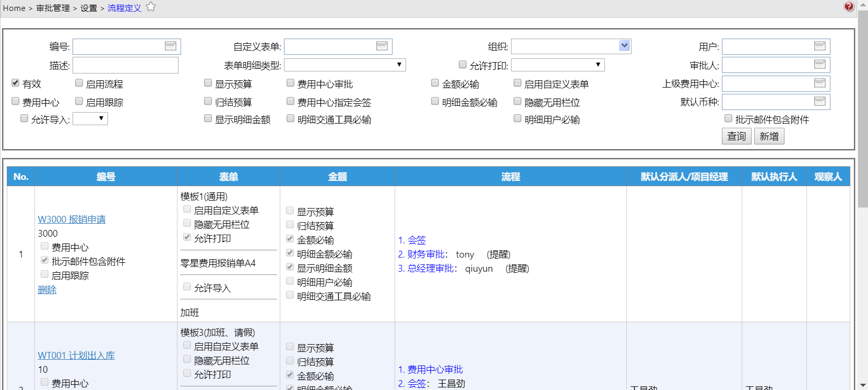Click the 流程 column header

pyautogui.click(x=511, y=177)
